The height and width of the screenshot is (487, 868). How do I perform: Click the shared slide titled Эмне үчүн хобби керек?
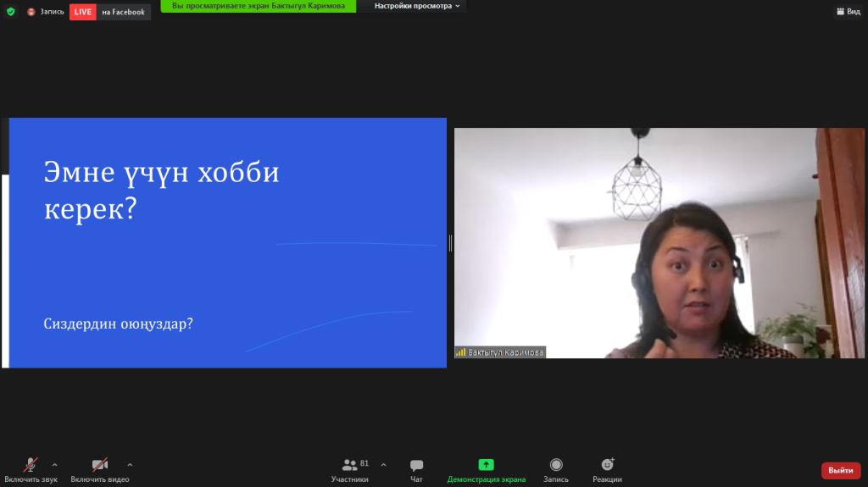pyautogui.click(x=227, y=243)
